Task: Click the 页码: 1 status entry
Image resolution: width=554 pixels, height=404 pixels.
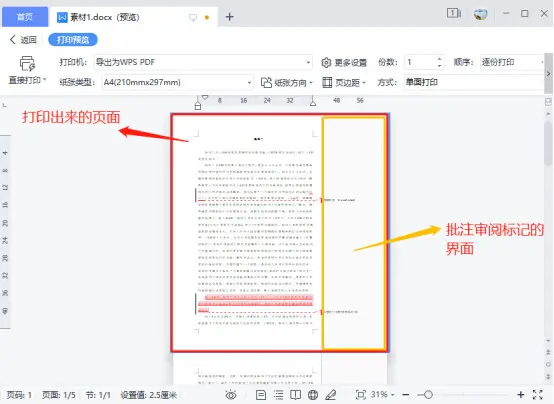Action: pyautogui.click(x=19, y=395)
